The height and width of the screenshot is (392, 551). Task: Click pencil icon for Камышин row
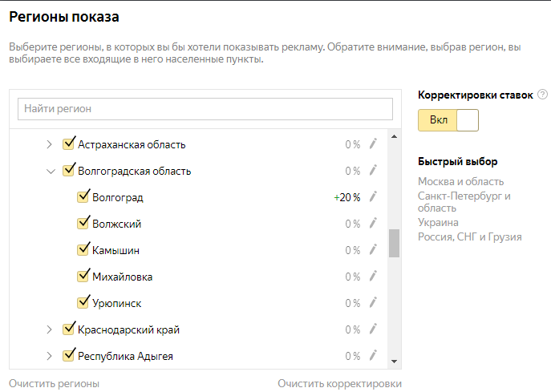pos(373,250)
